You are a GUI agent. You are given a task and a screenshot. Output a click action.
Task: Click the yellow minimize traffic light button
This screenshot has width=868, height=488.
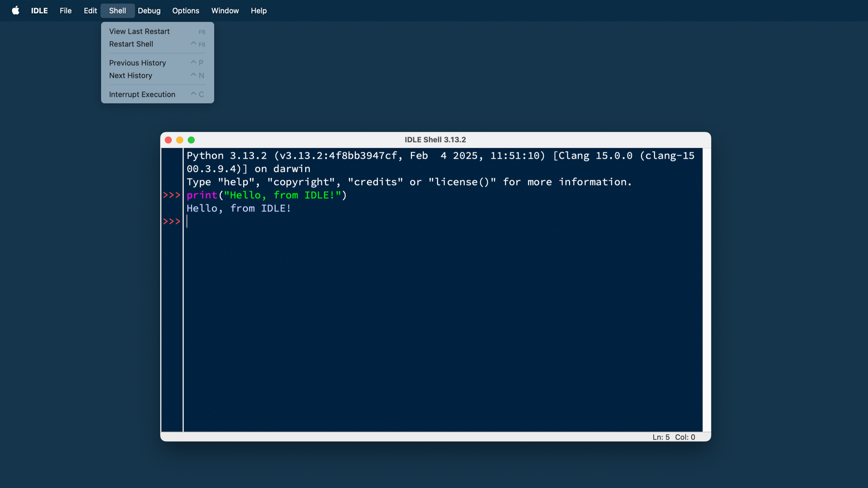coord(180,140)
